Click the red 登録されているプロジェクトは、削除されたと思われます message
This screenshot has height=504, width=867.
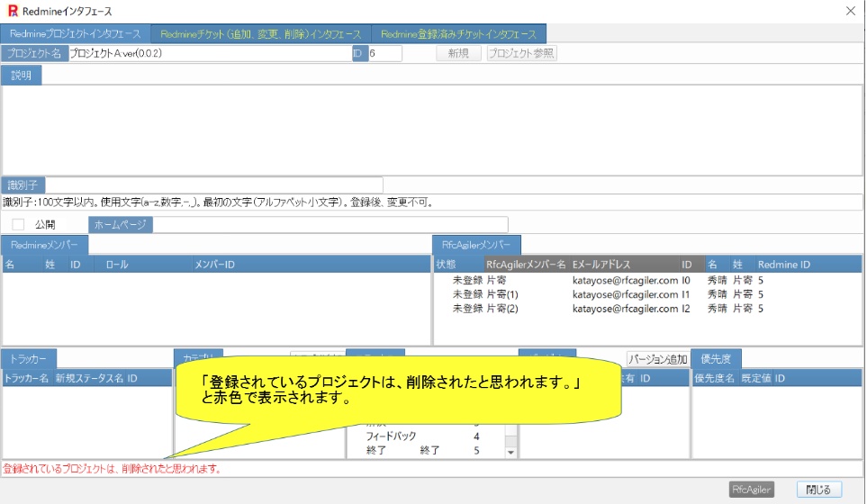point(113,469)
